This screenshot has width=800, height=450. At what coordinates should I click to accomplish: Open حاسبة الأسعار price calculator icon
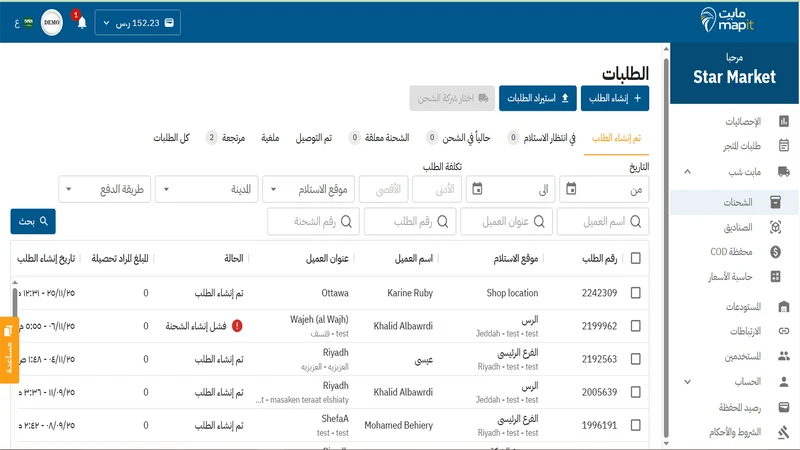point(776,277)
